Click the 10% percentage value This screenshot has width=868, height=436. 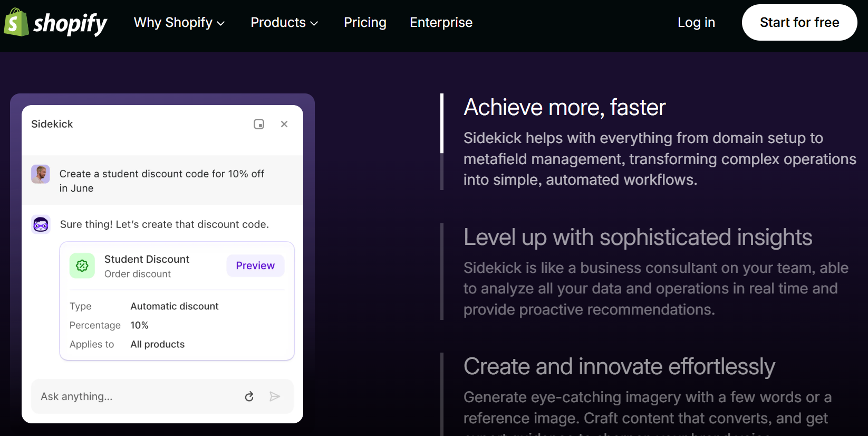[140, 325]
